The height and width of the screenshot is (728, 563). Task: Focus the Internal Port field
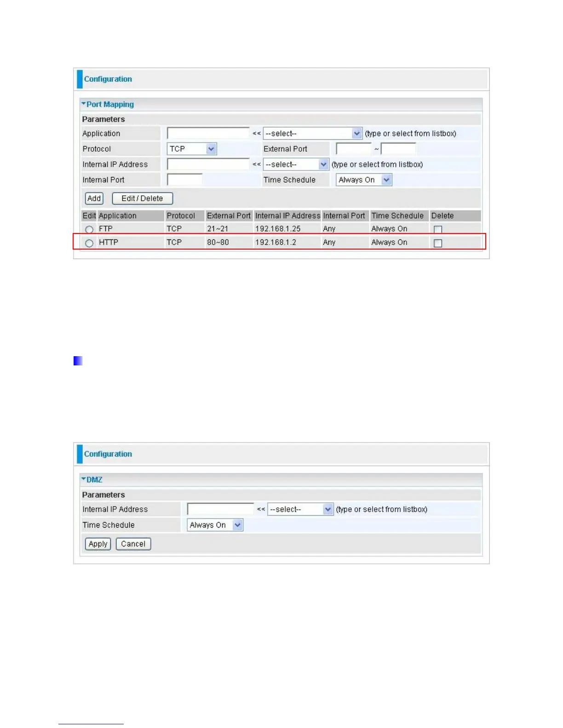pos(184,180)
